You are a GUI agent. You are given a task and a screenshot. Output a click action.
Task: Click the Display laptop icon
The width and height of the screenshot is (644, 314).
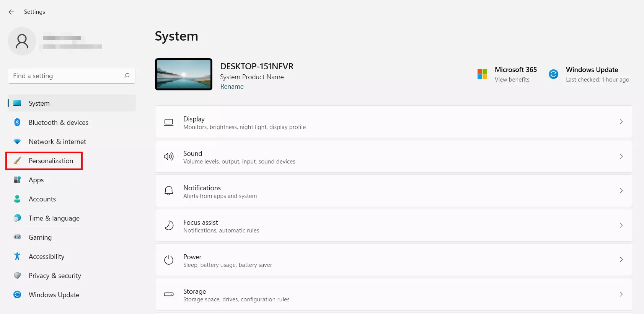[169, 122]
